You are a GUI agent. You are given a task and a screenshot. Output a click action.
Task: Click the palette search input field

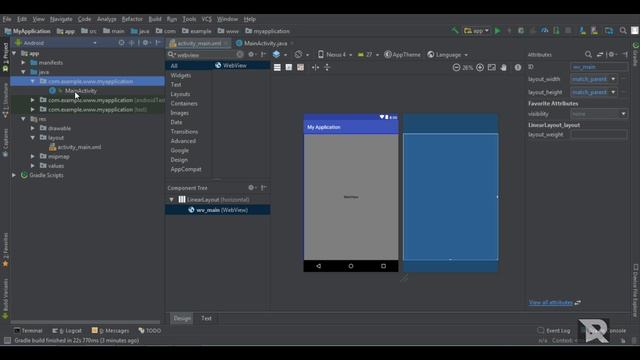coord(206,54)
